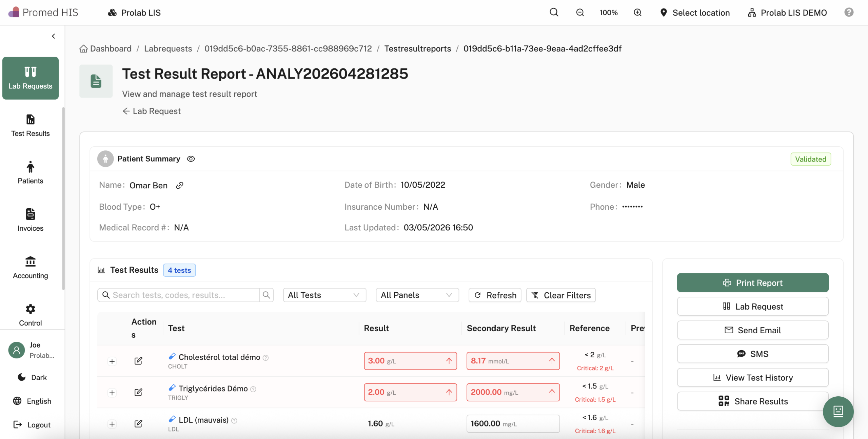868x439 pixels.
Task: Toggle Dark mode in sidebar
Action: (33, 377)
